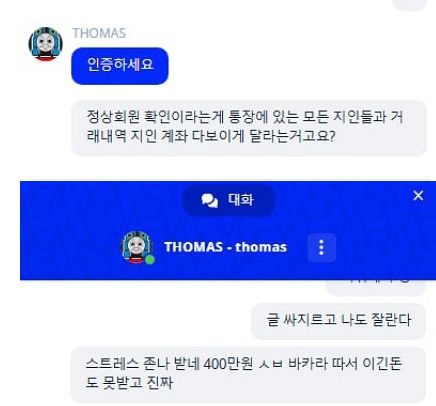Click the partially hidden bubble under blue header
This screenshot has height=406, width=436.
pos(376,287)
